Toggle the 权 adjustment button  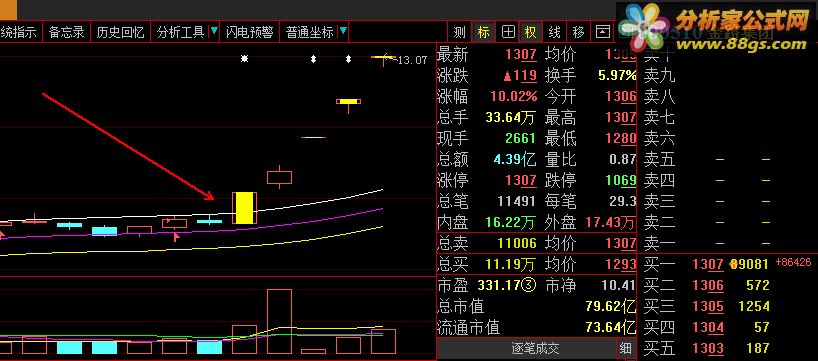[531, 32]
